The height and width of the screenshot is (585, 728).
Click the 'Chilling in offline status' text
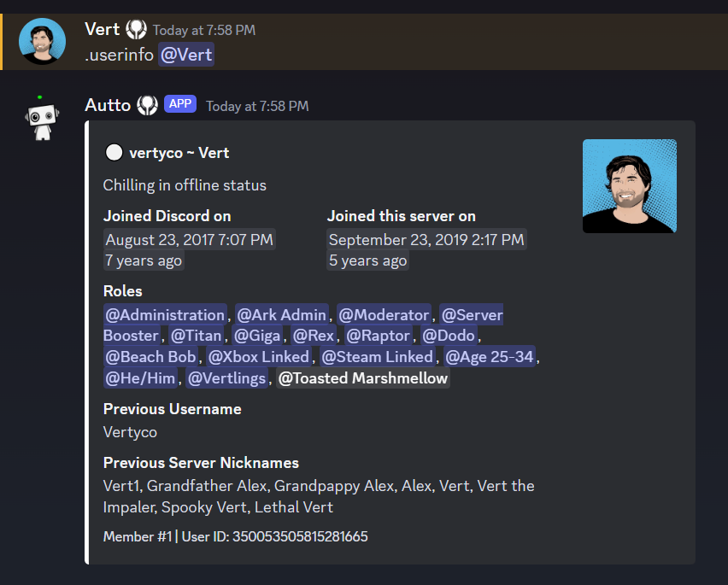pyautogui.click(x=185, y=185)
